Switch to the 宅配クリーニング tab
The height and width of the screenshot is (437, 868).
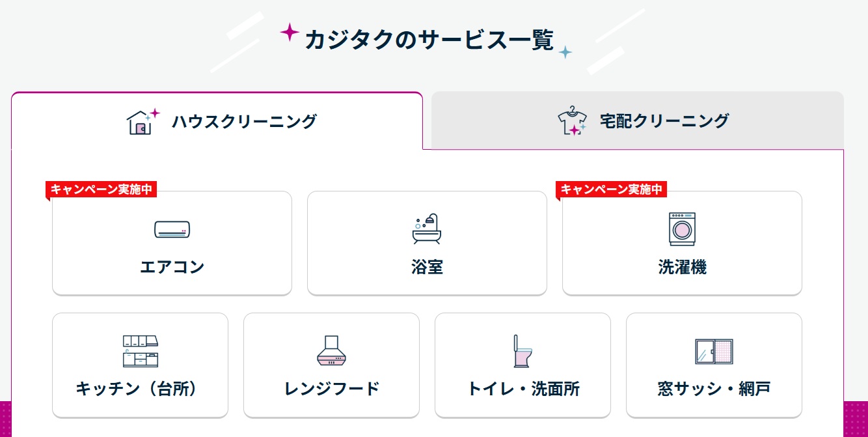[664, 121]
